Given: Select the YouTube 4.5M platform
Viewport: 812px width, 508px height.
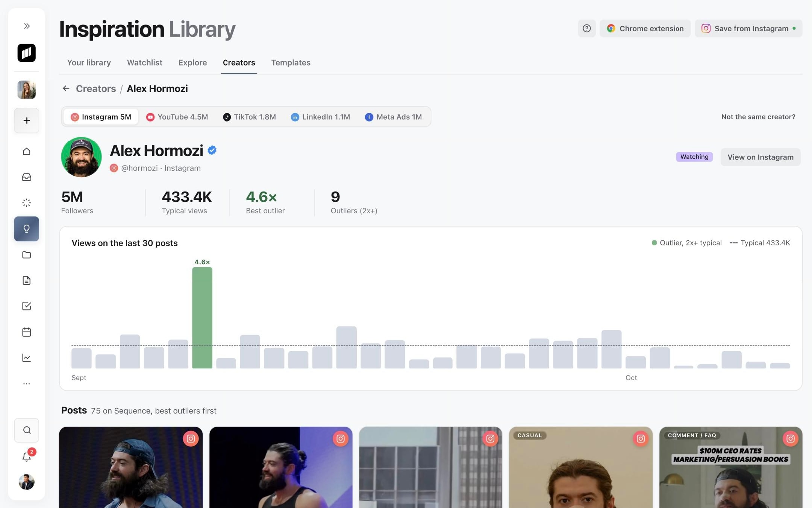Looking at the screenshot, I should 177,117.
